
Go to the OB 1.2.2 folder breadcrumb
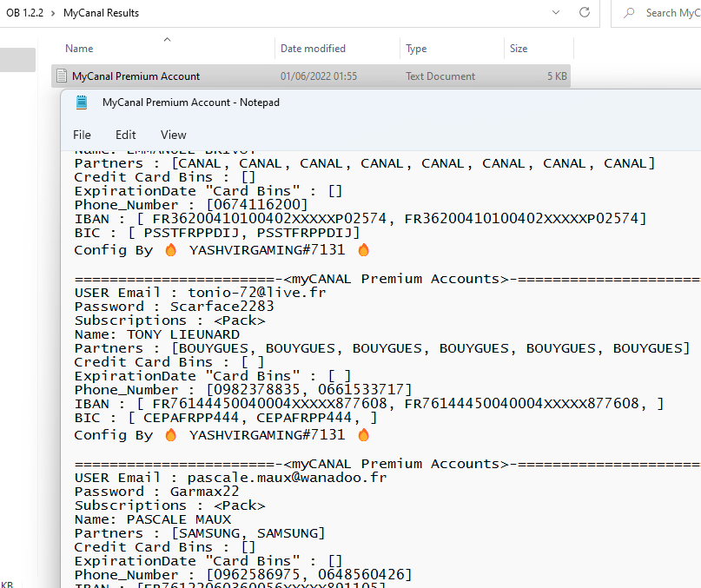[x=24, y=13]
